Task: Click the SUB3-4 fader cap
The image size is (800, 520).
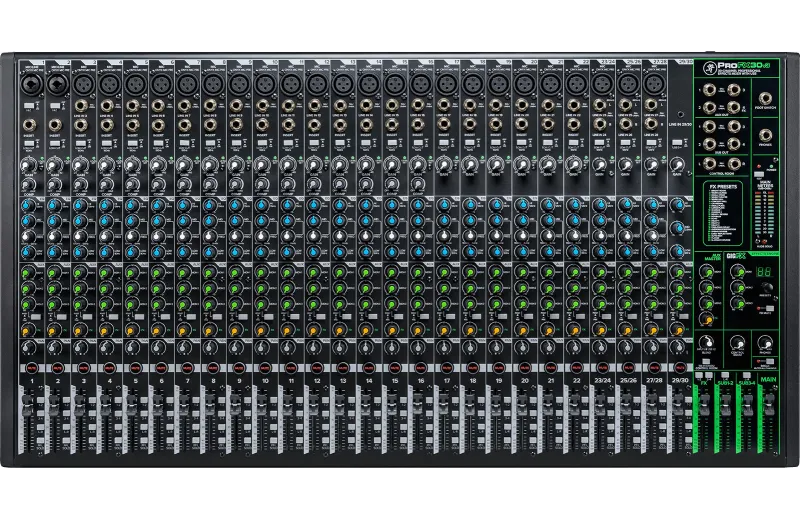Action: 748,403
